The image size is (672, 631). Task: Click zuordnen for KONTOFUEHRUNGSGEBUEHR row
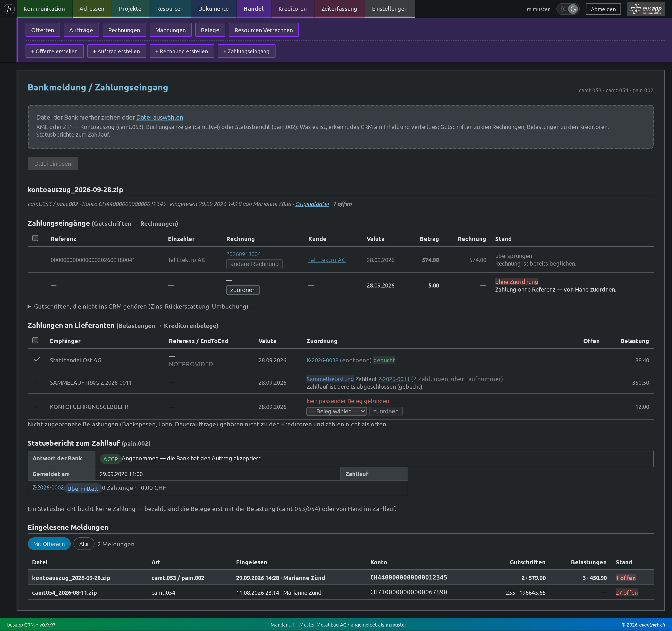(x=386, y=411)
